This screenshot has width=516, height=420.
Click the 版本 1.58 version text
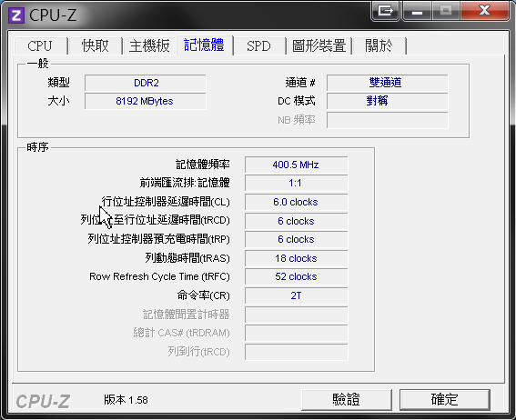point(126,400)
